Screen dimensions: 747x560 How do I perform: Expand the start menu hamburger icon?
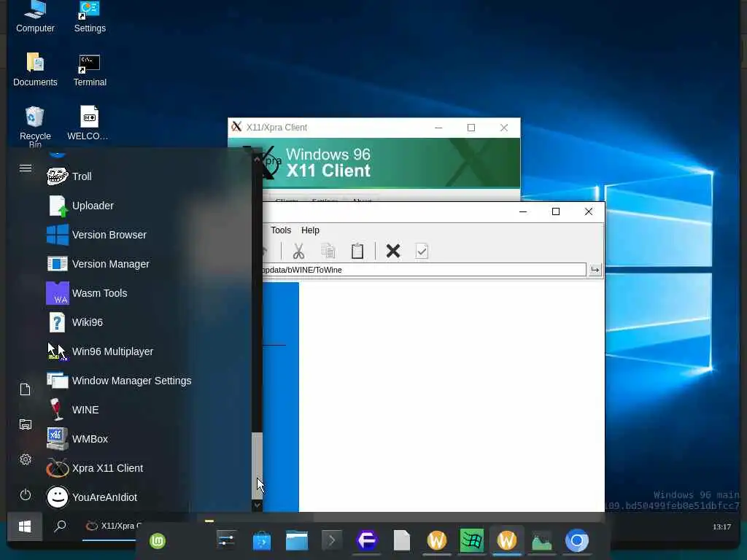click(26, 168)
